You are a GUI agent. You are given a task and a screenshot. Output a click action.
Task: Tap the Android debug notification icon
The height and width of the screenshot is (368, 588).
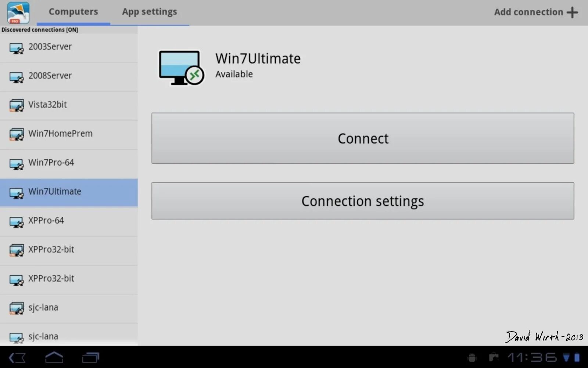(x=472, y=358)
